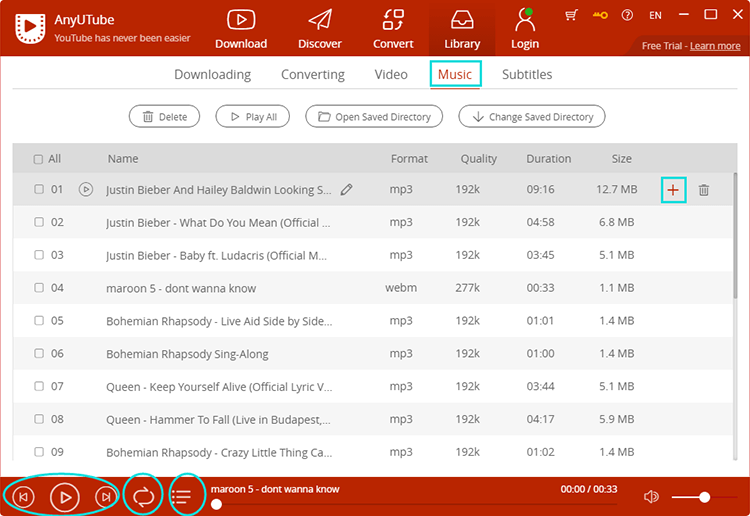Check the box for track 04
The width and height of the screenshot is (750, 516).
(39, 288)
